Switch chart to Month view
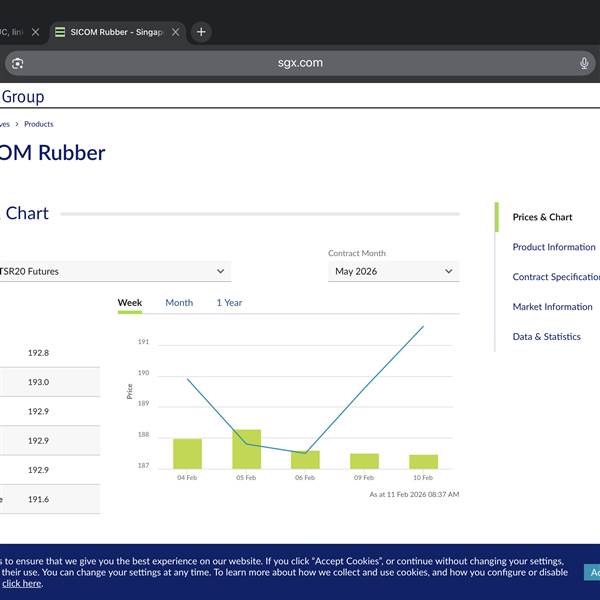Screen dimensions: 600x600 tap(179, 303)
